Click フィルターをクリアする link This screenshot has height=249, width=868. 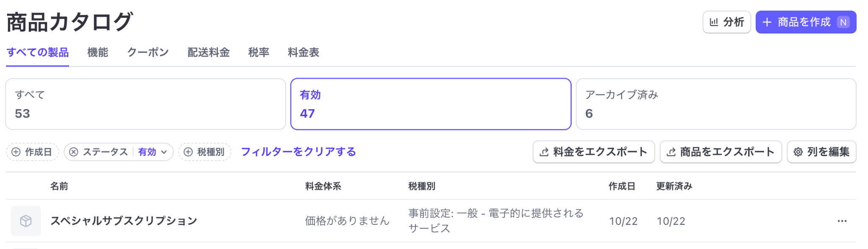298,152
